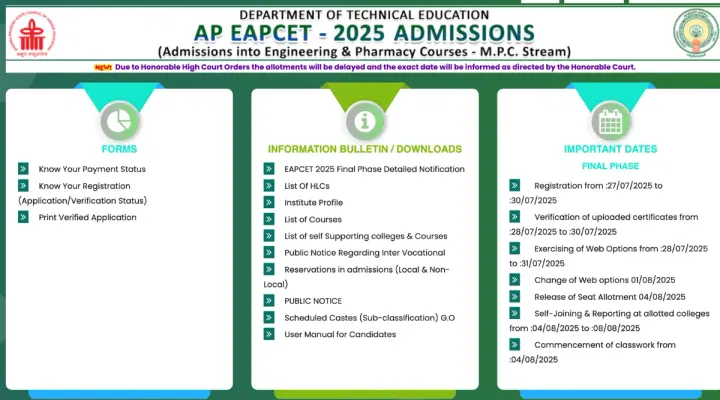Viewport: 720px width, 400px height.
Task: Click the FINAL PHASE subheading
Action: [x=611, y=166]
